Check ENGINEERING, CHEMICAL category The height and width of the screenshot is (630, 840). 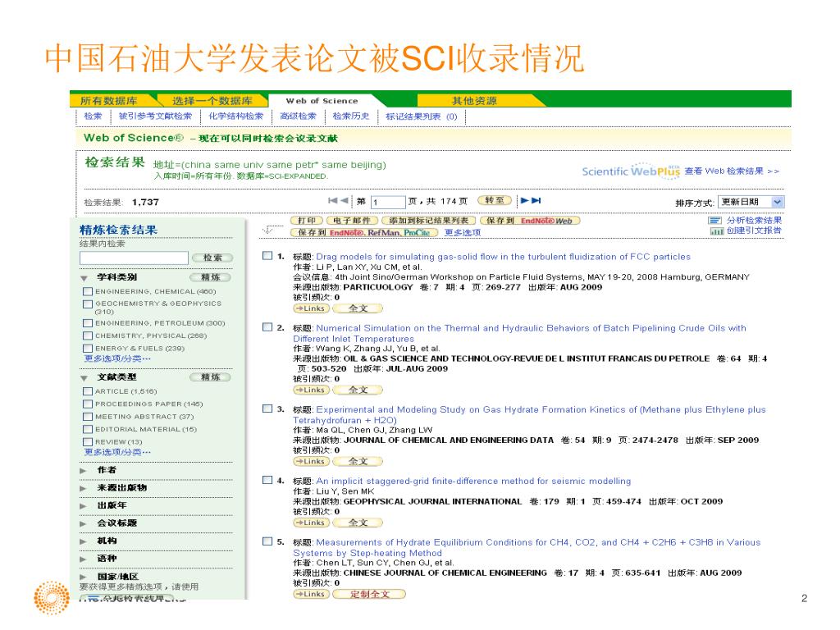click(x=88, y=291)
